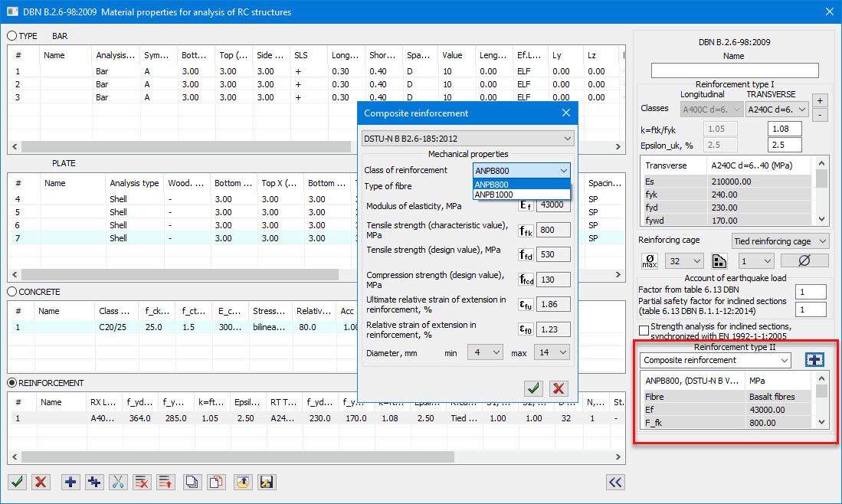Open the DSTU-N B V.2.6-185:2012 standard dropdown

point(467,138)
